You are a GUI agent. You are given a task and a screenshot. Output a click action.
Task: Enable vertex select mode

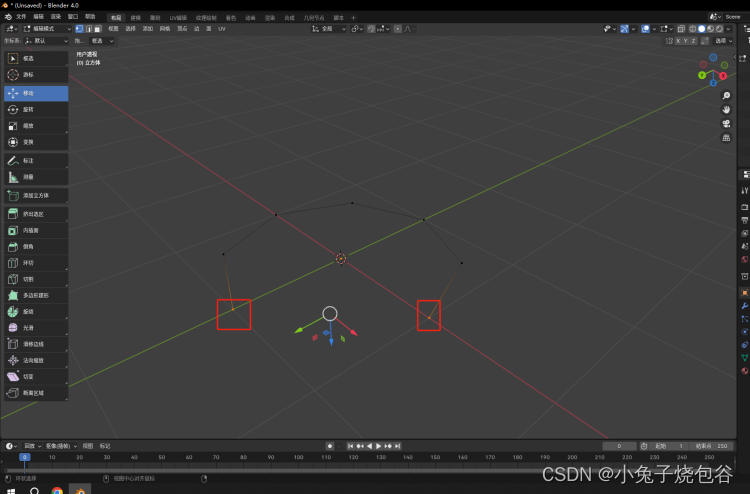tap(79, 29)
